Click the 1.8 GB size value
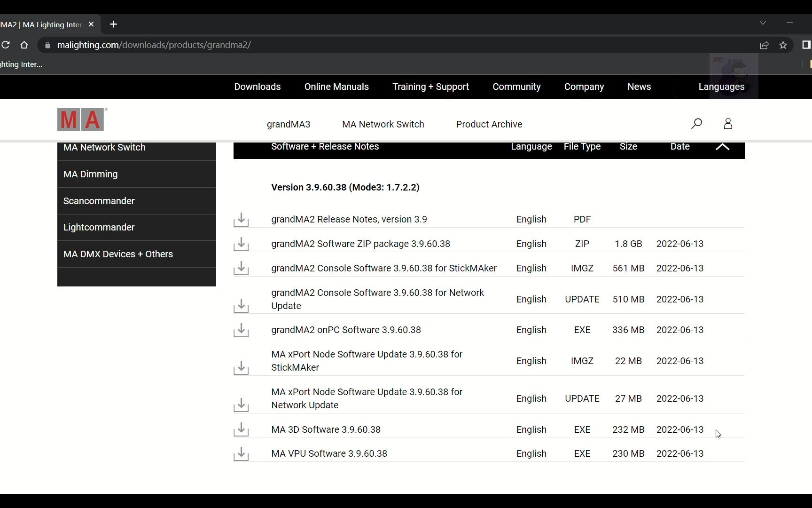812x508 pixels. (628, 244)
